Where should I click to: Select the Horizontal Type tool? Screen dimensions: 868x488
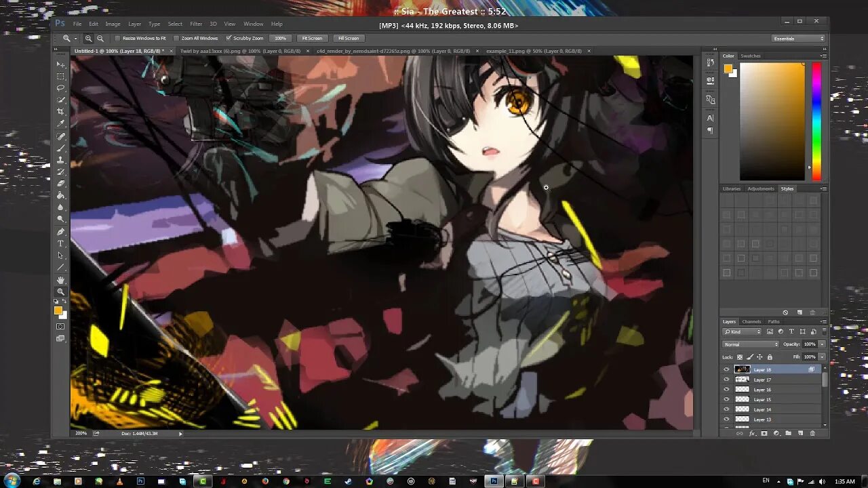coord(60,243)
